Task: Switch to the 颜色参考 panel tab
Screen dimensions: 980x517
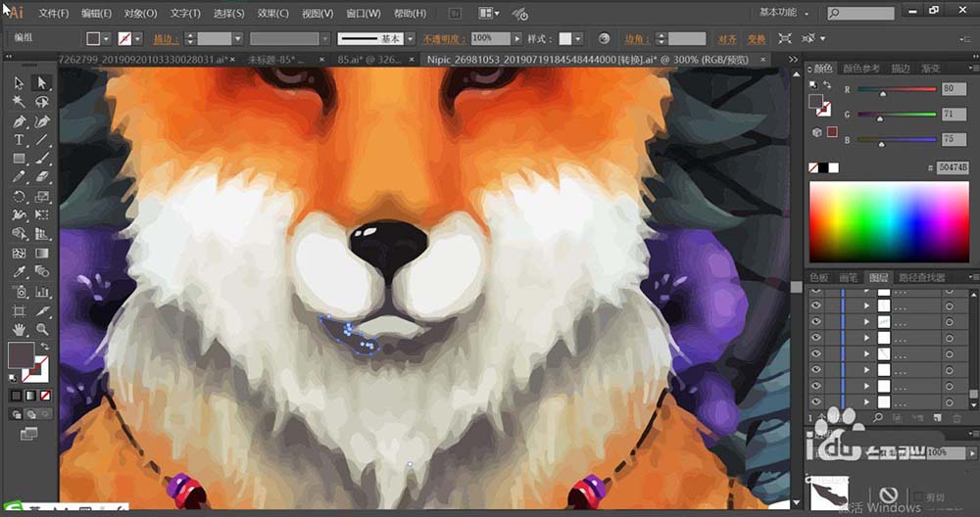Action: (861, 69)
